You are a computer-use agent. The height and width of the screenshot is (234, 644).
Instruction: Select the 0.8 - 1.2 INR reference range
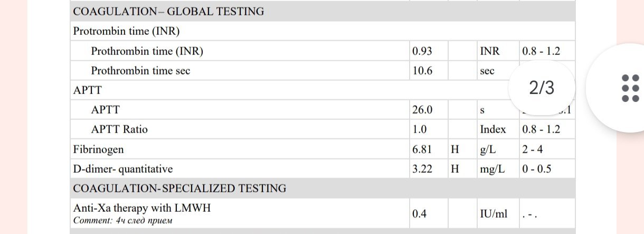click(x=541, y=51)
